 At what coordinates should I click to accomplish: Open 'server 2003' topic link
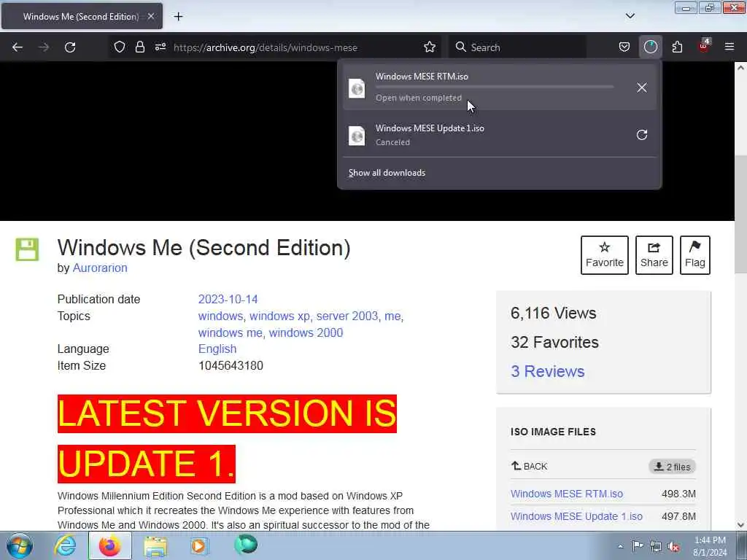[347, 316]
